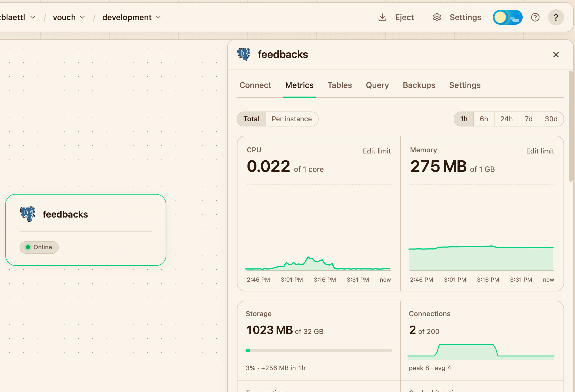Click the CPU usage chart
The height and width of the screenshot is (392, 575).
[x=319, y=228]
